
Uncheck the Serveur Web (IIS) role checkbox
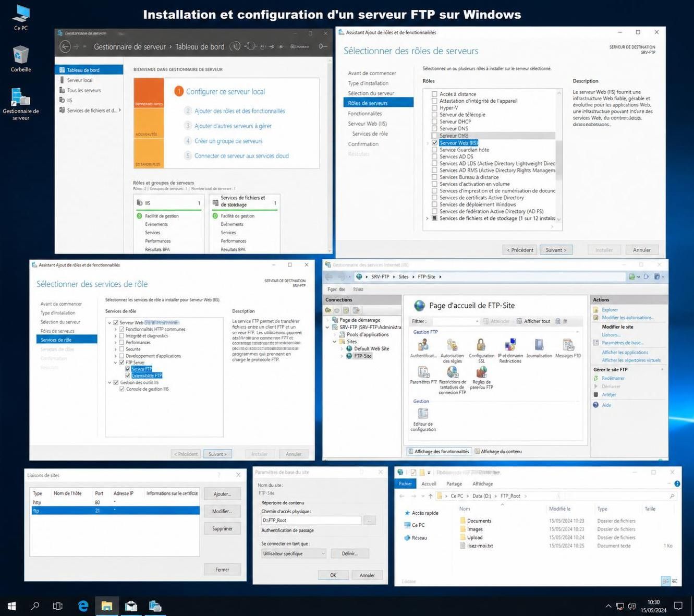coord(434,142)
